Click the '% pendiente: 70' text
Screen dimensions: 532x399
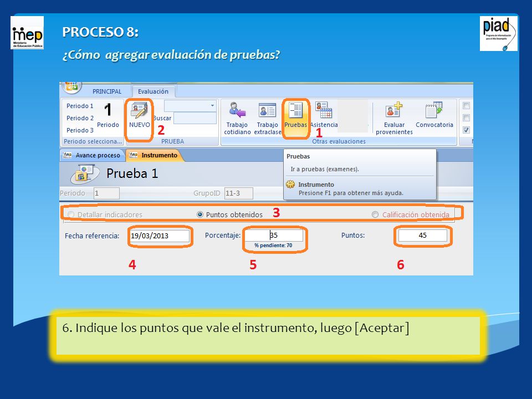273,245
